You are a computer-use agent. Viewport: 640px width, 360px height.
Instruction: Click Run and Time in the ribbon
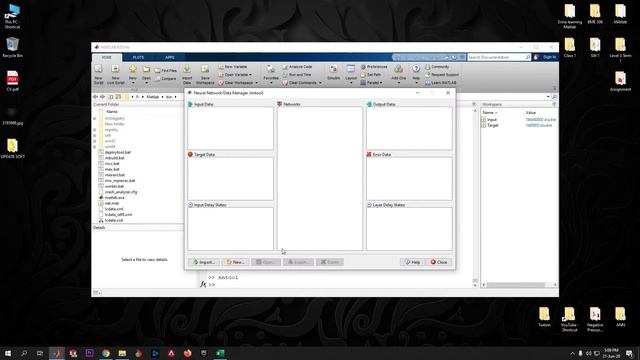pos(297,75)
